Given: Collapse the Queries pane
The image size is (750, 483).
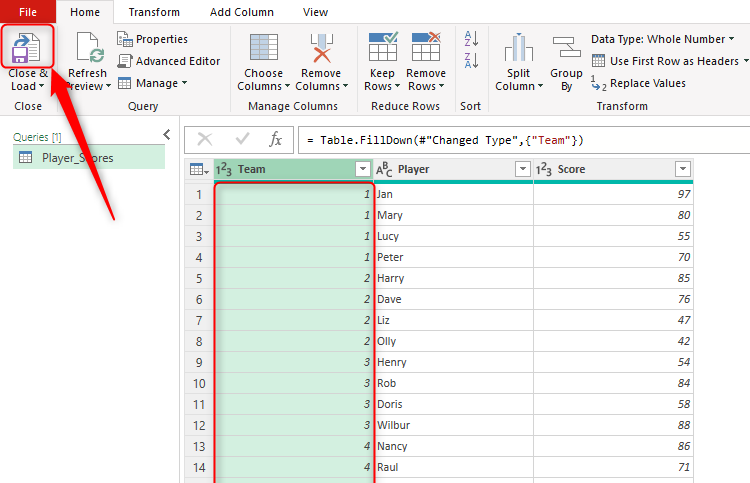Looking at the screenshot, I should coord(166,135).
